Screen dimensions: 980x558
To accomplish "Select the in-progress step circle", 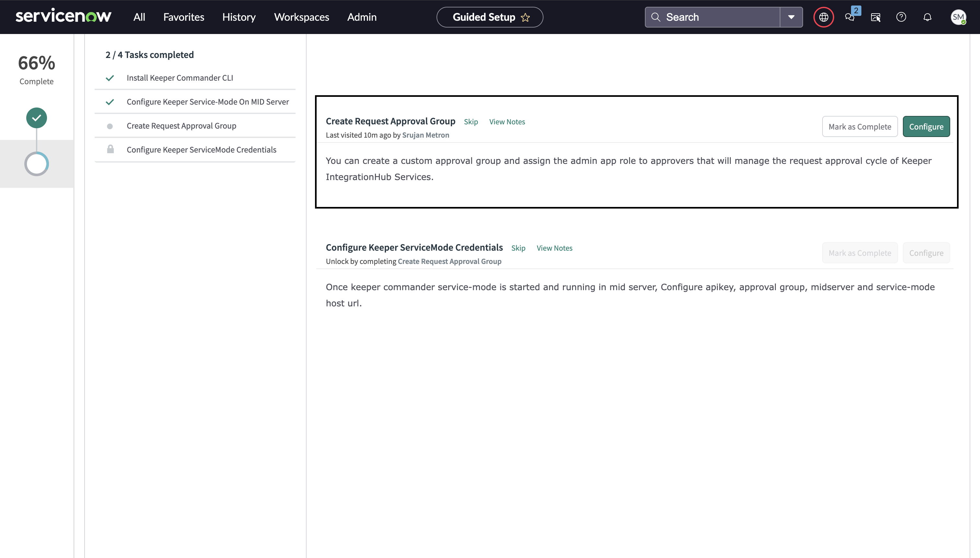I will coord(36,164).
